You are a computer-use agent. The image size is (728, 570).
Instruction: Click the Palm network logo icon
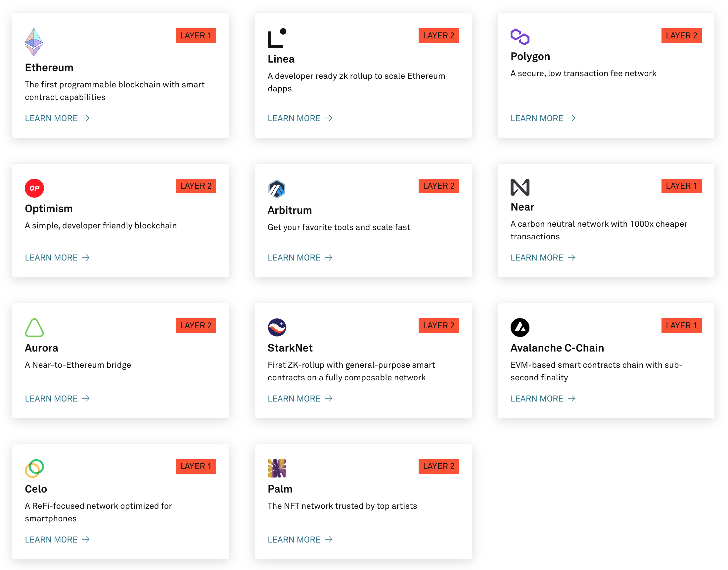click(277, 468)
